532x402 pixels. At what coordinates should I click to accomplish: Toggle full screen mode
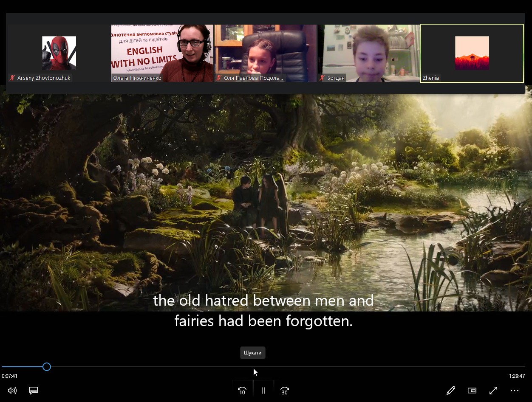click(x=493, y=391)
